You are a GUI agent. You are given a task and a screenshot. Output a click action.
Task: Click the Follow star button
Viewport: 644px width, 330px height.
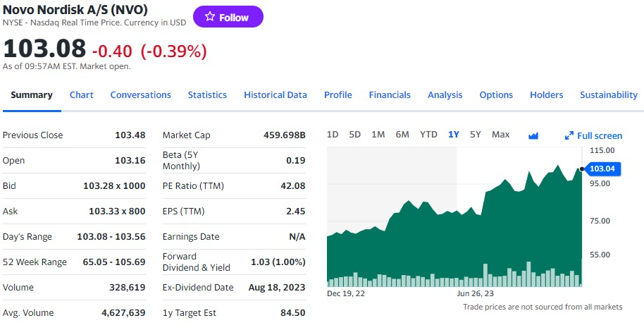(228, 17)
